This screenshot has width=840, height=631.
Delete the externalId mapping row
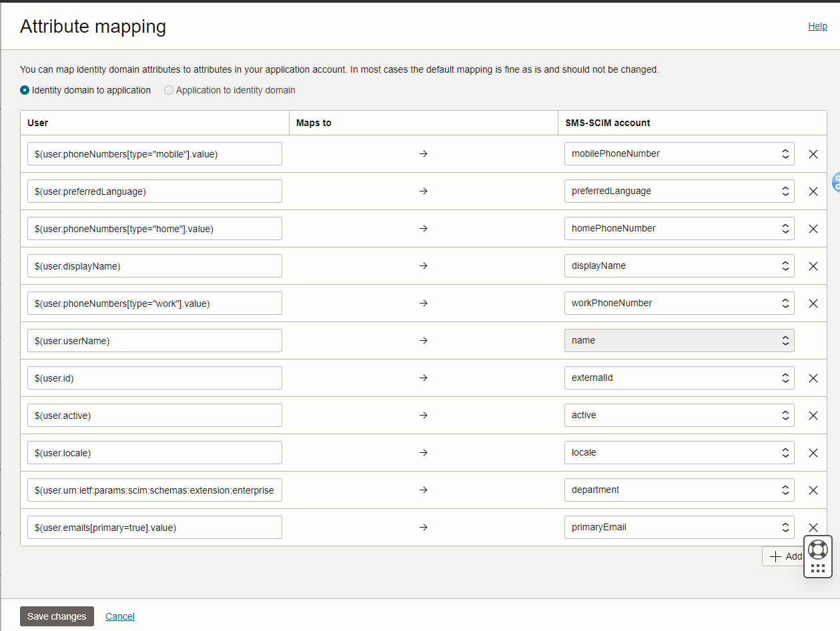tap(813, 378)
